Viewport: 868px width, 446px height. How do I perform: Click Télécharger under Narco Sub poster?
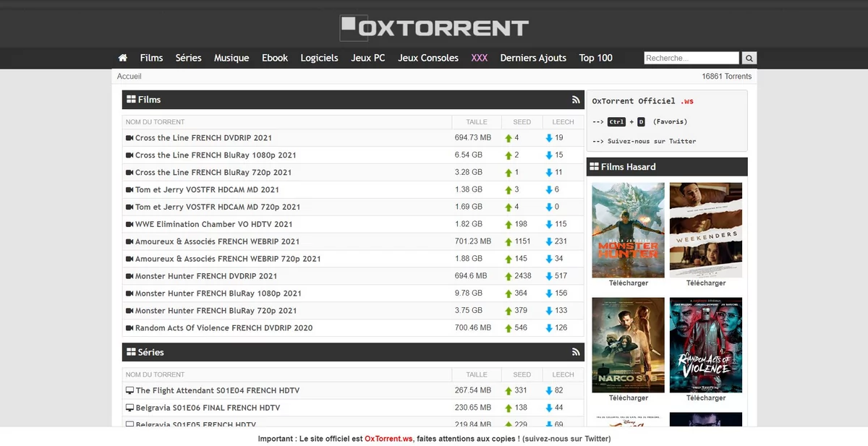629,398
